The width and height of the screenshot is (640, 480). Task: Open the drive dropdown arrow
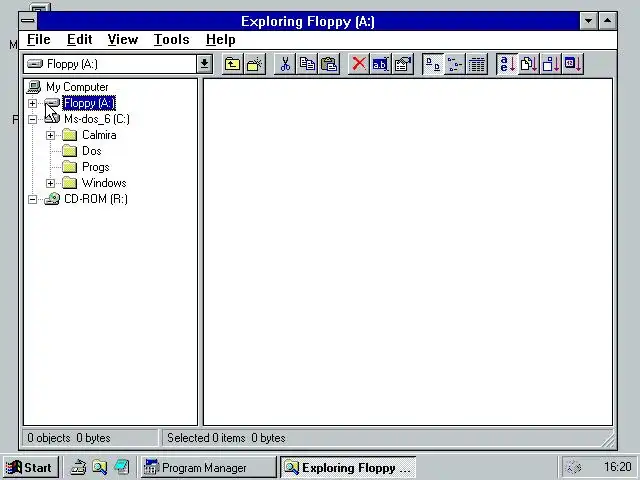coord(204,64)
